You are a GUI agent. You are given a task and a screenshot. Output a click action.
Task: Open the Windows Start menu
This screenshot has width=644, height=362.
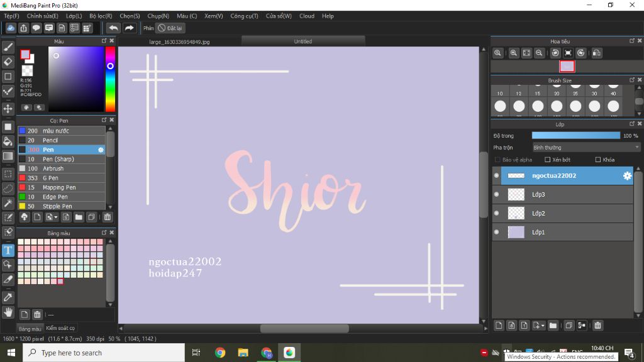11,353
